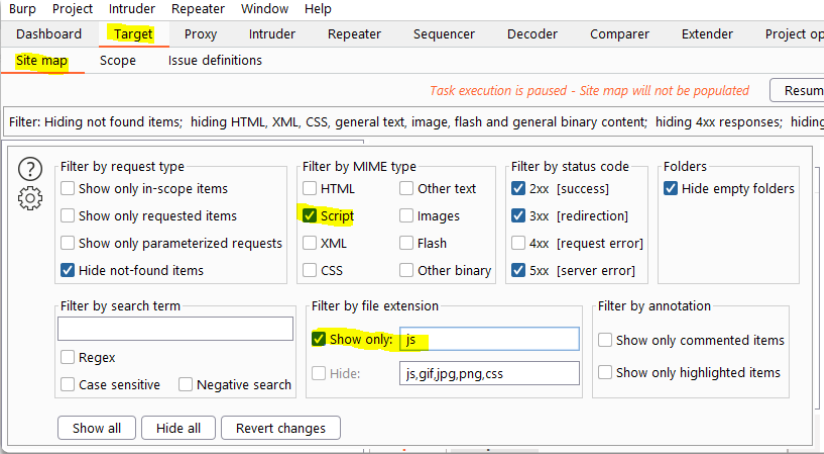Switch to the Project options tab

[x=794, y=34]
